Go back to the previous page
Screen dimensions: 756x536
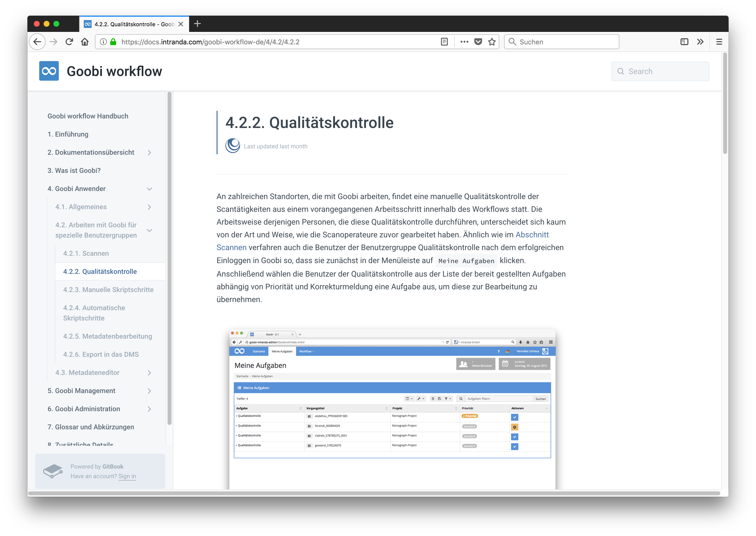pos(37,42)
